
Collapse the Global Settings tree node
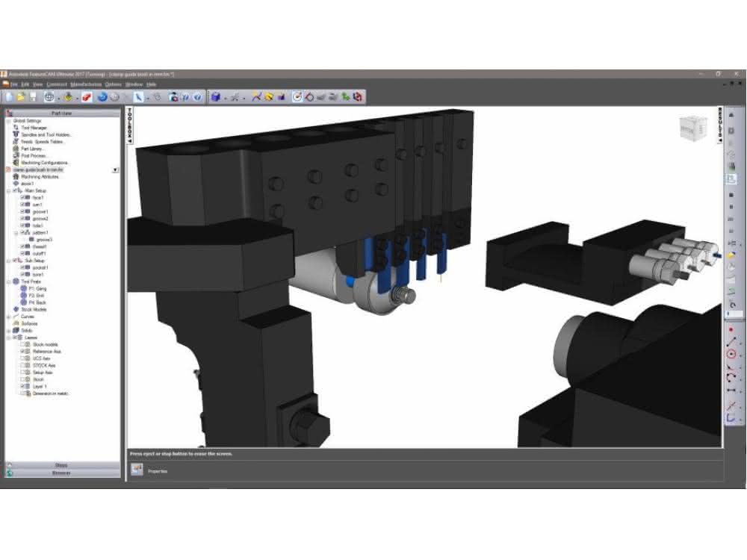[x=8, y=121]
